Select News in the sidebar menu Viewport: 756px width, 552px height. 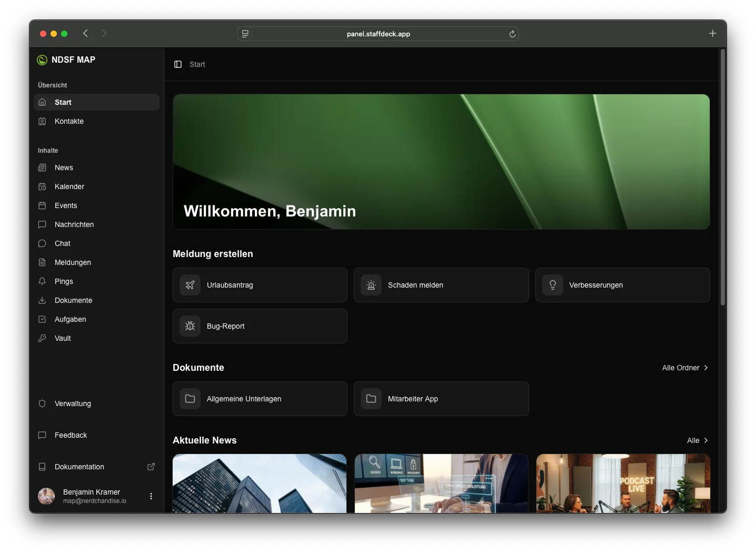96,167
